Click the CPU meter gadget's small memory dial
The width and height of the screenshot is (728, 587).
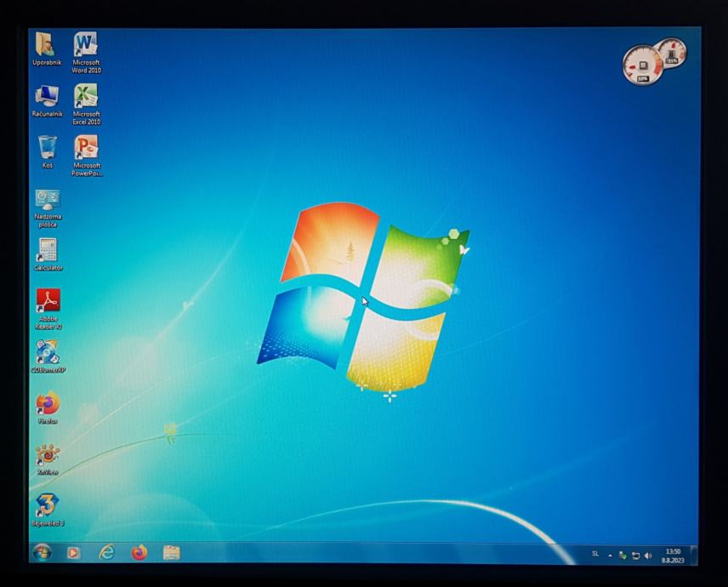coord(672,54)
